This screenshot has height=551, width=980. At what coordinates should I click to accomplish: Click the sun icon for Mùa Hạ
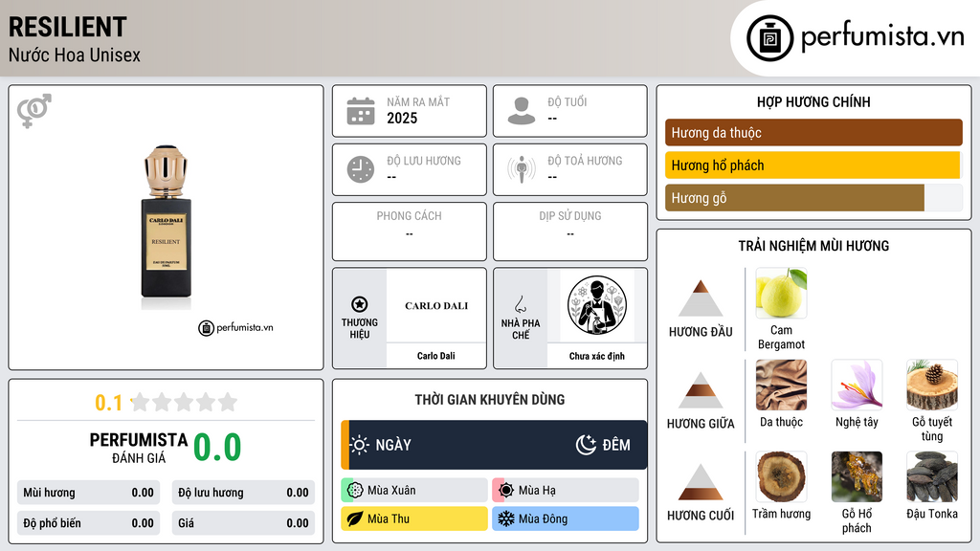tap(506, 491)
